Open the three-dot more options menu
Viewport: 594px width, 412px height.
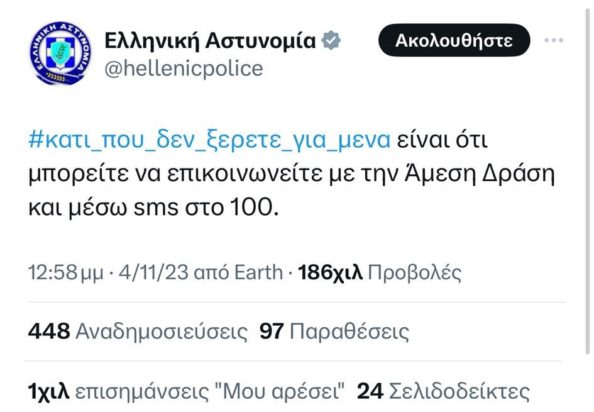553,40
